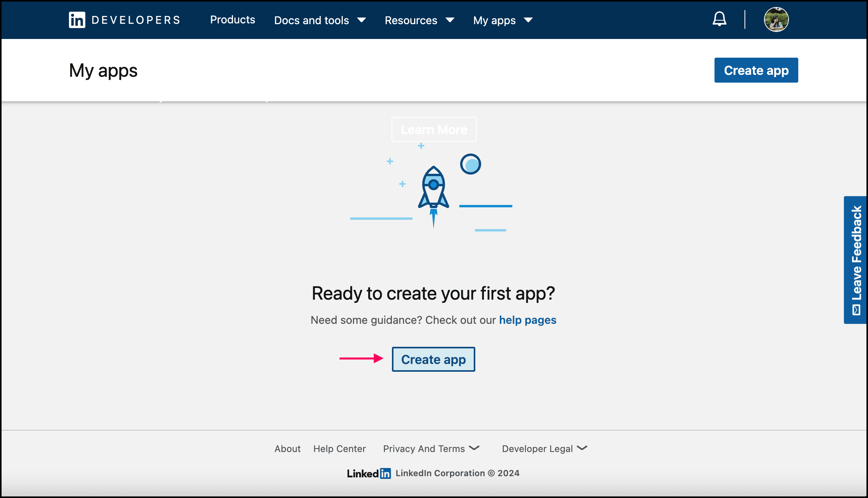Screen dimensions: 868x498
Task: Open the About footer link
Action: point(287,449)
